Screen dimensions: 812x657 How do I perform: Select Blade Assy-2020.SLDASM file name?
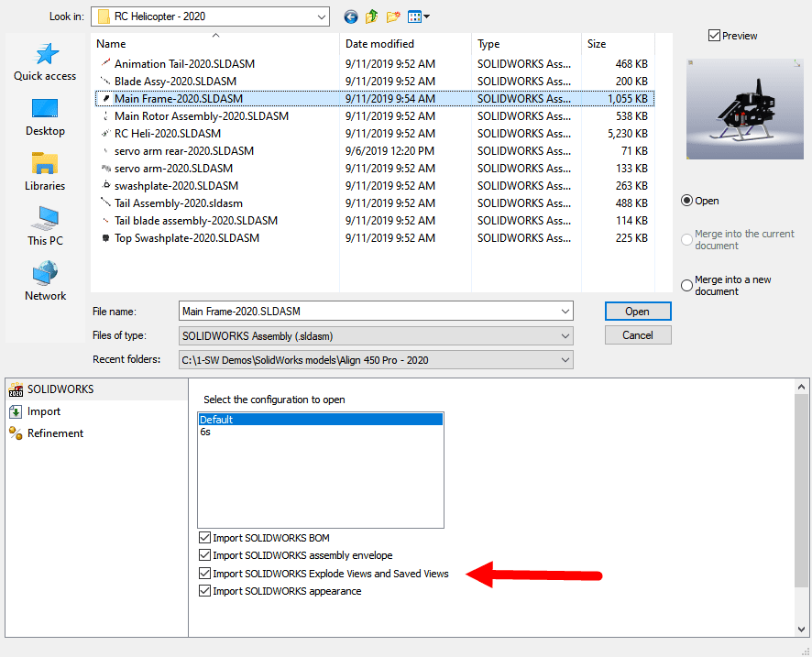coord(176,82)
